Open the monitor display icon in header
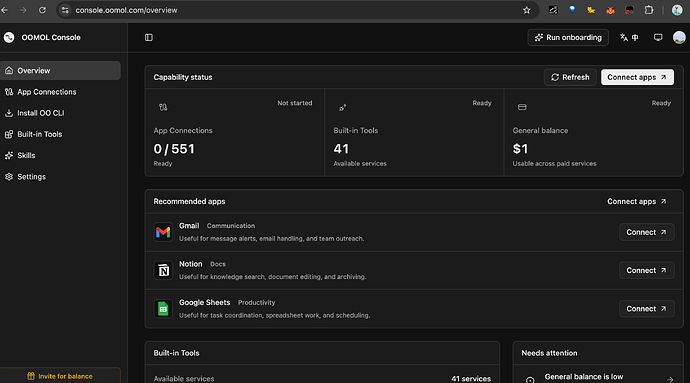 (x=658, y=37)
